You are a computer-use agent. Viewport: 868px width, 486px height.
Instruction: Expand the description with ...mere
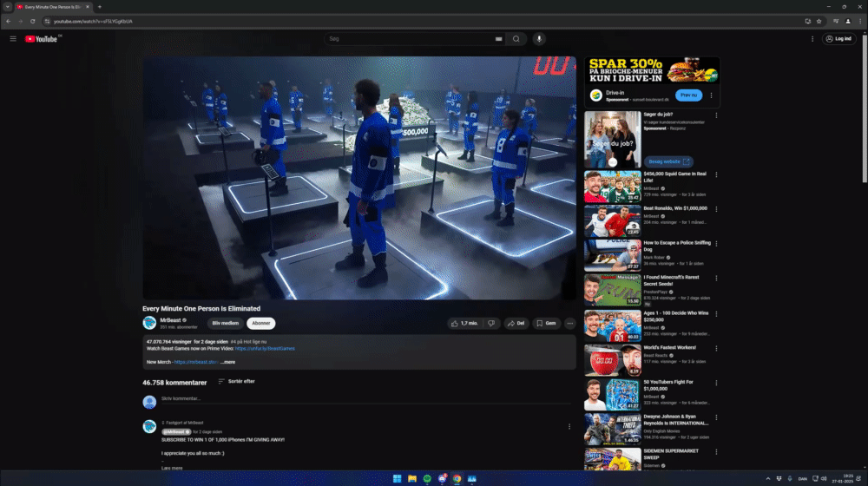(228, 362)
